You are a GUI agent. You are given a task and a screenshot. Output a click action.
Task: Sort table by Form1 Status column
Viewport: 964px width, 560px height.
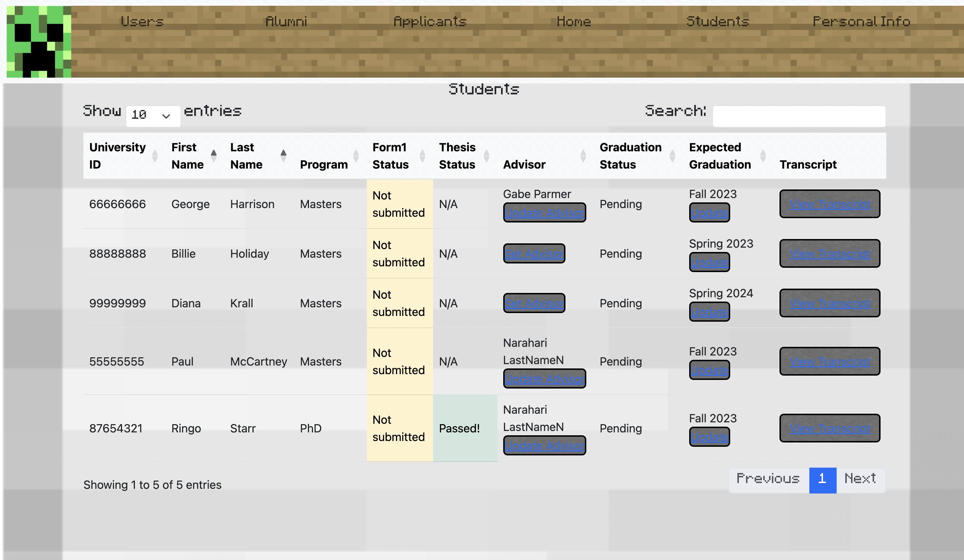[x=400, y=156]
